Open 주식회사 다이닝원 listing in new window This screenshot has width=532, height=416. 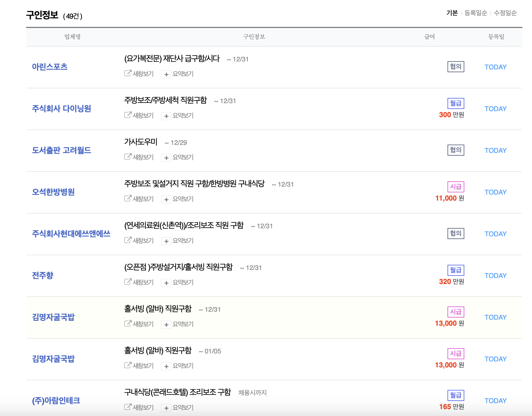(139, 115)
